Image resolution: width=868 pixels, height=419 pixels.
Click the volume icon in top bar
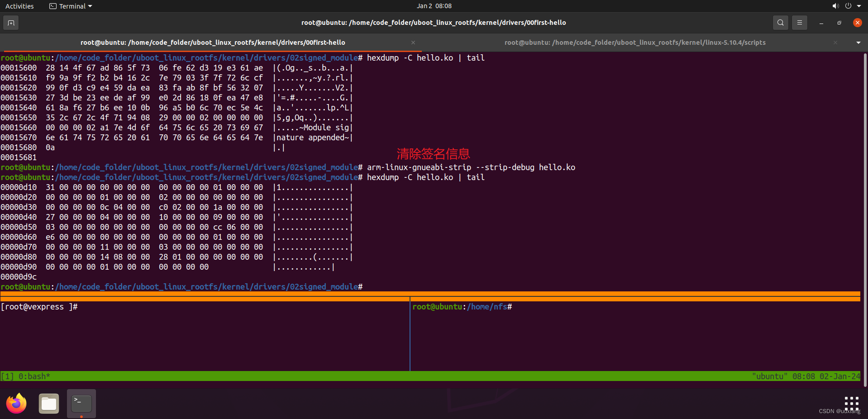point(835,6)
